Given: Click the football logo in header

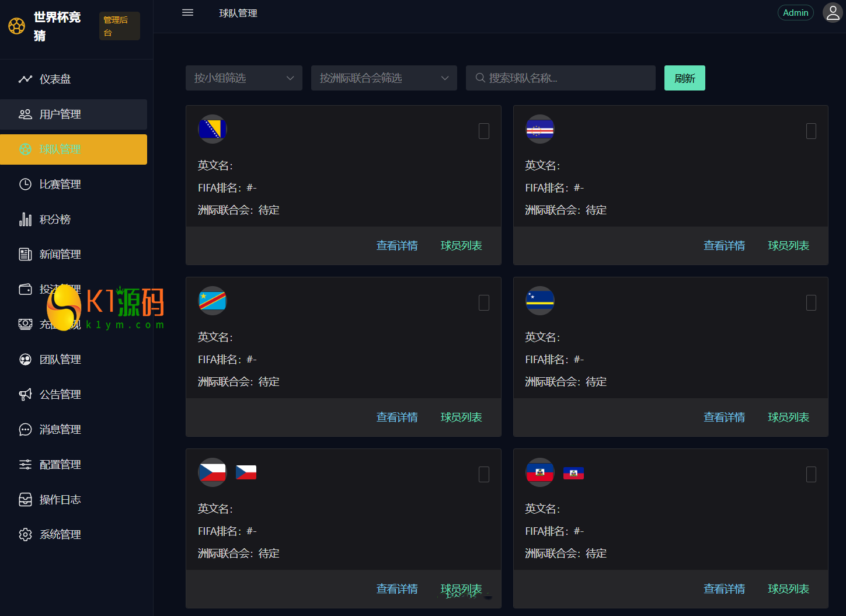Looking at the screenshot, I should point(16,26).
